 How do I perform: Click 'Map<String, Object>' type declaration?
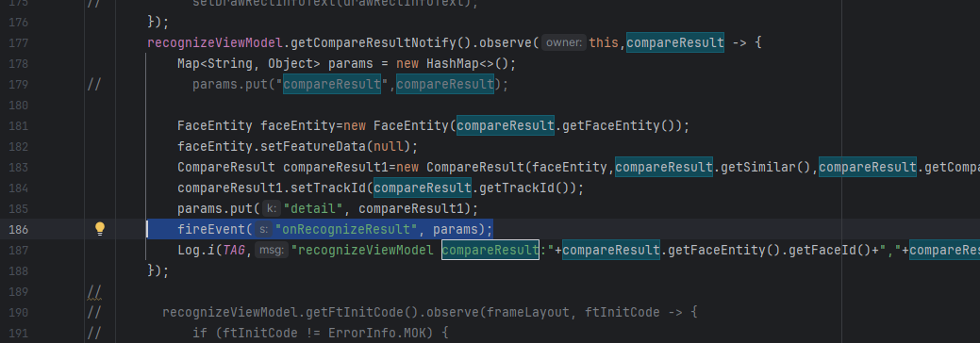[249, 64]
